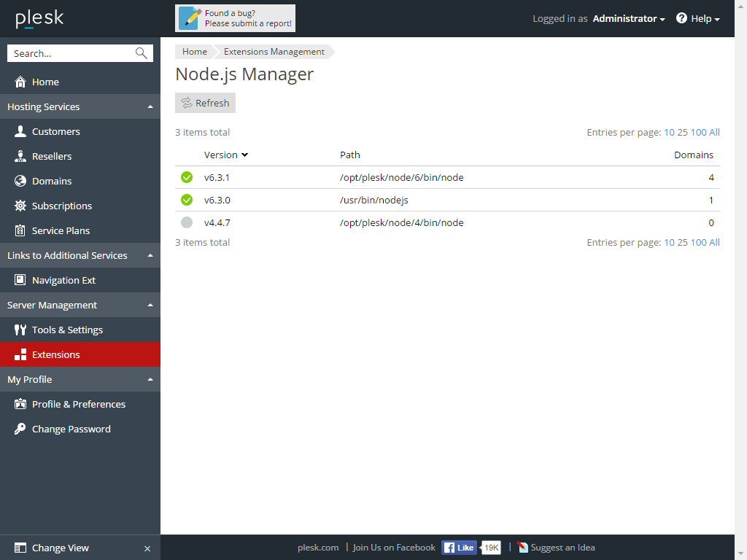The width and height of the screenshot is (747, 560).
Task: Click Home in the breadcrumb trail
Action: pyautogui.click(x=194, y=52)
